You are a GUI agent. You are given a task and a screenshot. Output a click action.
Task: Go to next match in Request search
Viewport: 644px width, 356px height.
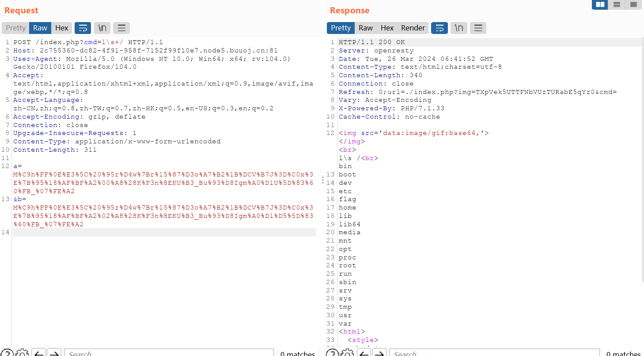[54, 353]
